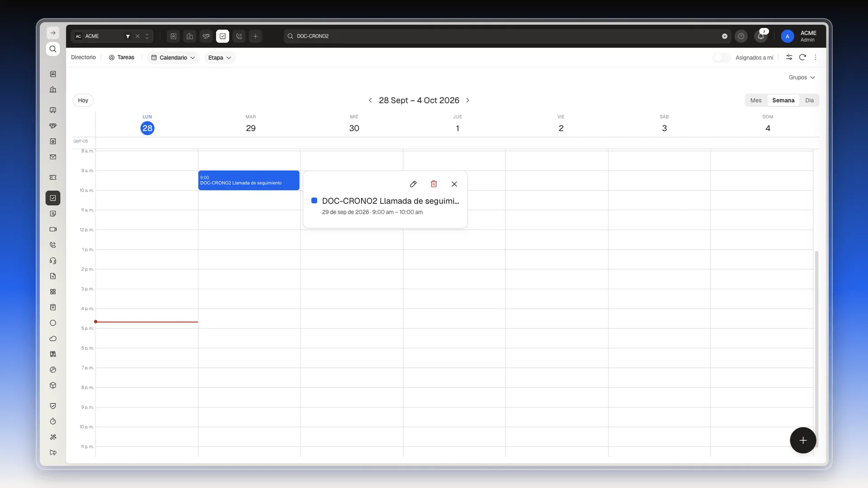Switch to Día view
868x488 pixels.
coord(809,100)
